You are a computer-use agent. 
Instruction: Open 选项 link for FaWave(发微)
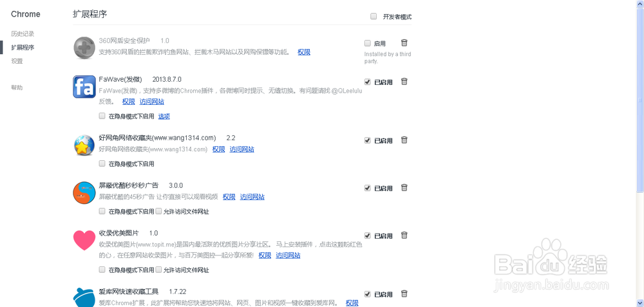tap(164, 116)
